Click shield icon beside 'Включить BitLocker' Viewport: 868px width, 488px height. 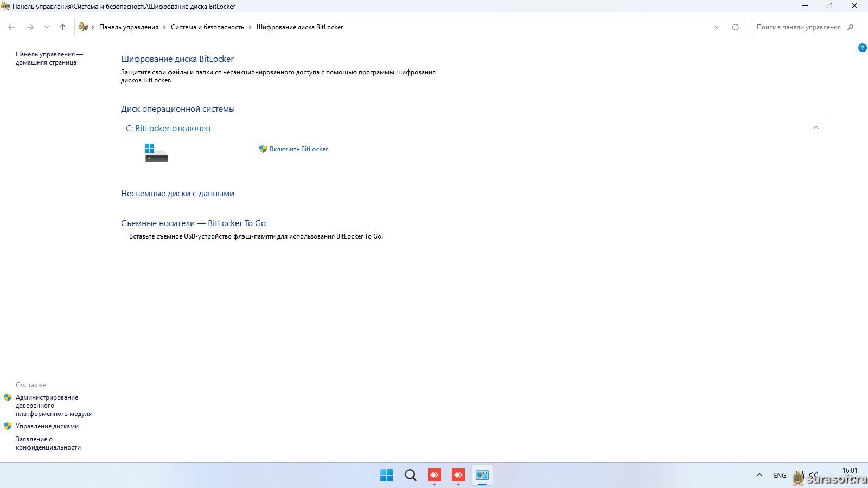(263, 149)
